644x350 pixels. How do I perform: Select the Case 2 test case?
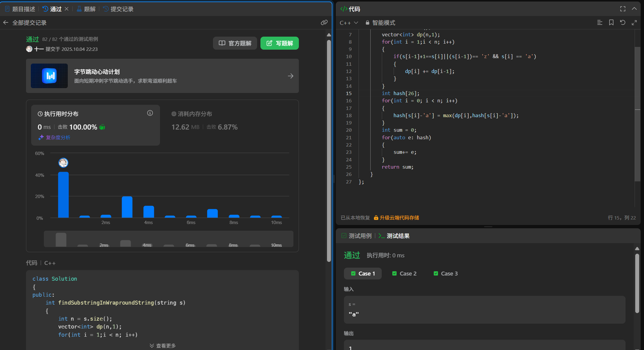pos(404,273)
